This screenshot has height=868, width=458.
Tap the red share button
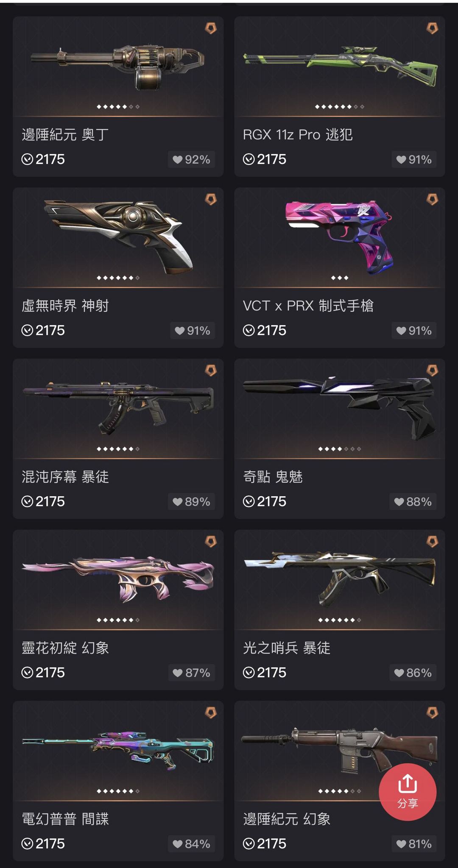click(408, 792)
